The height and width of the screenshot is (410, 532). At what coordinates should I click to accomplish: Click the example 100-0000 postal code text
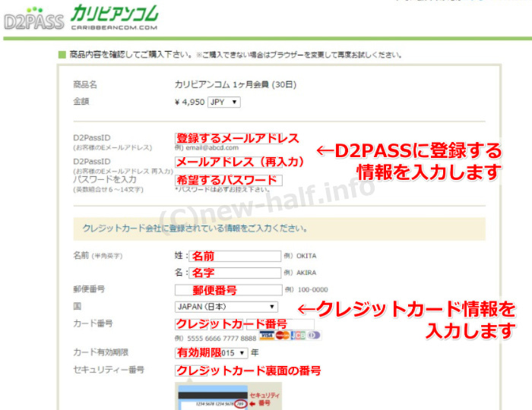coord(313,290)
